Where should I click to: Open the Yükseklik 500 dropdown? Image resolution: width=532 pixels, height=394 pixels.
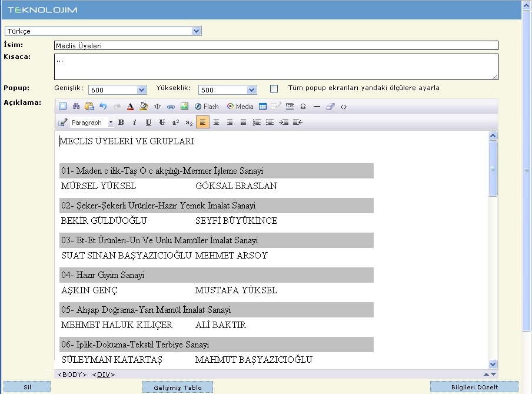[227, 90]
